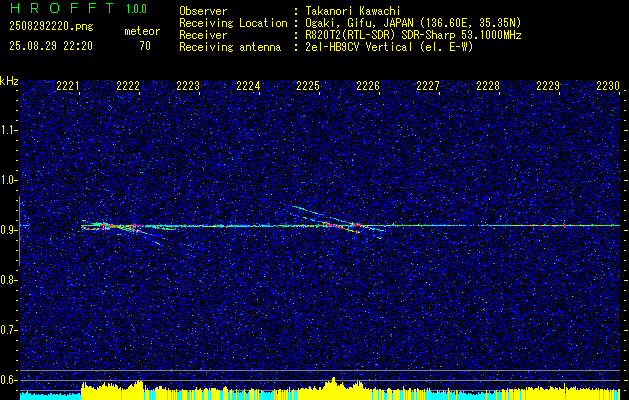Viewport: 629px width, 400px height.
Task: Click time marker 2223
Action: click(188, 85)
